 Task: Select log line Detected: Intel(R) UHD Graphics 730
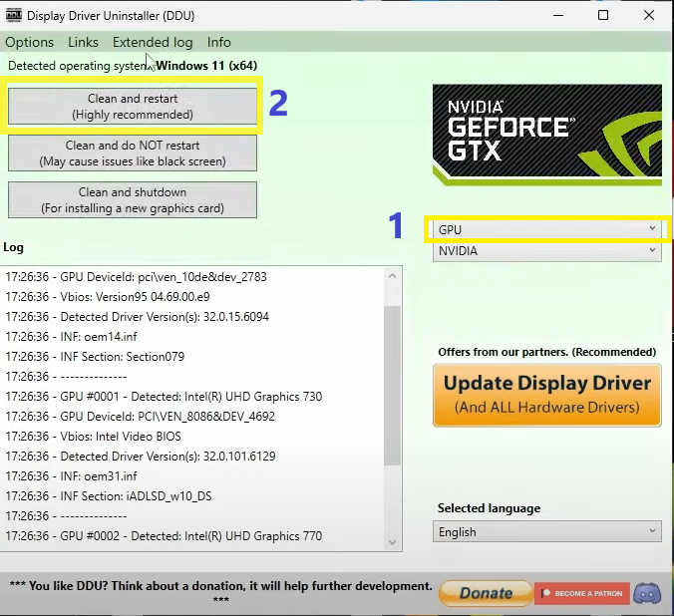coord(164,397)
